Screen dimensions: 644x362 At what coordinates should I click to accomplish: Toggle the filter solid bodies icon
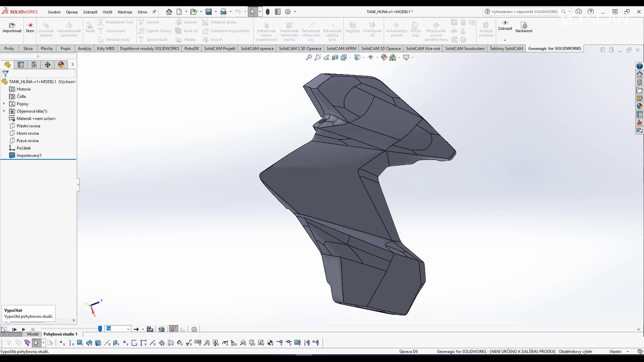(x=98, y=343)
